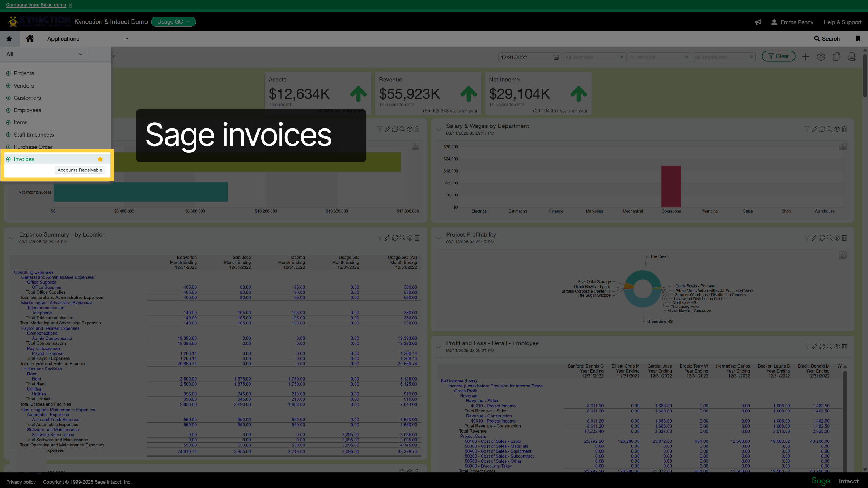
Task: Edit the Expense Summary - by Location widget
Action: pyautogui.click(x=387, y=238)
